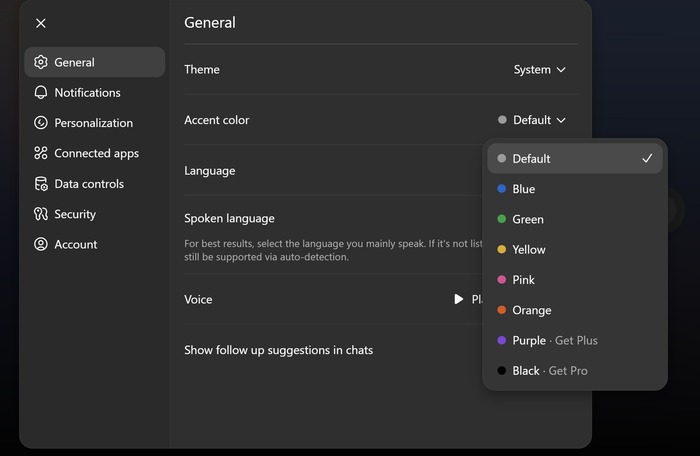This screenshot has width=700, height=456.
Task: Close the settings dialog with X
Action: 41,23
